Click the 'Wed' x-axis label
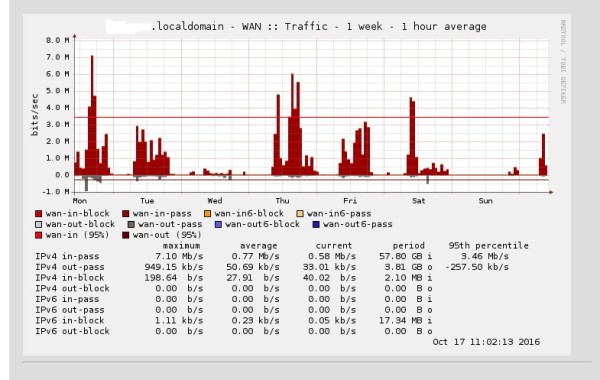The height and width of the screenshot is (380, 600). [x=215, y=201]
